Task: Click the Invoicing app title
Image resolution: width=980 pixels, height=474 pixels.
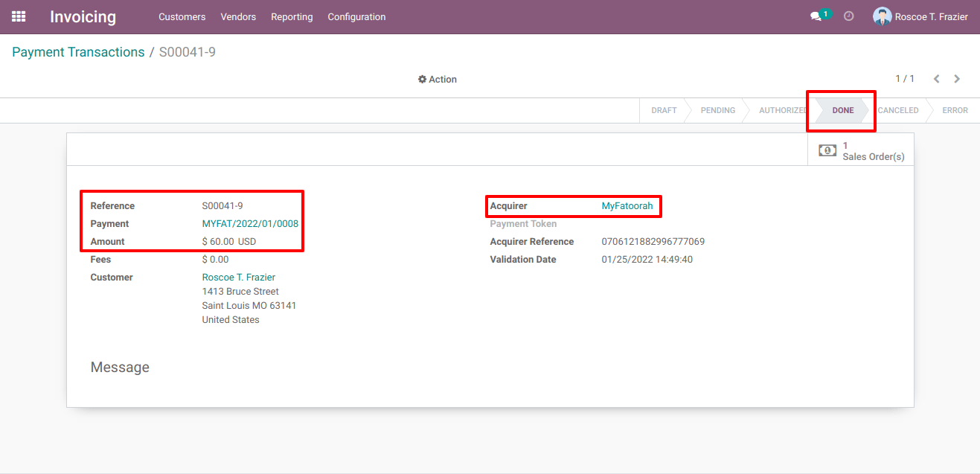Action: click(83, 16)
